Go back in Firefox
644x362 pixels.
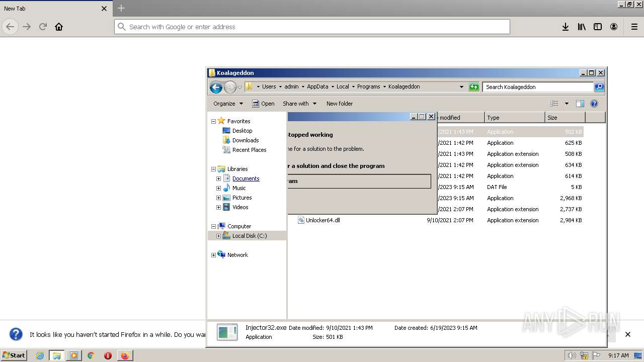coord(10,27)
